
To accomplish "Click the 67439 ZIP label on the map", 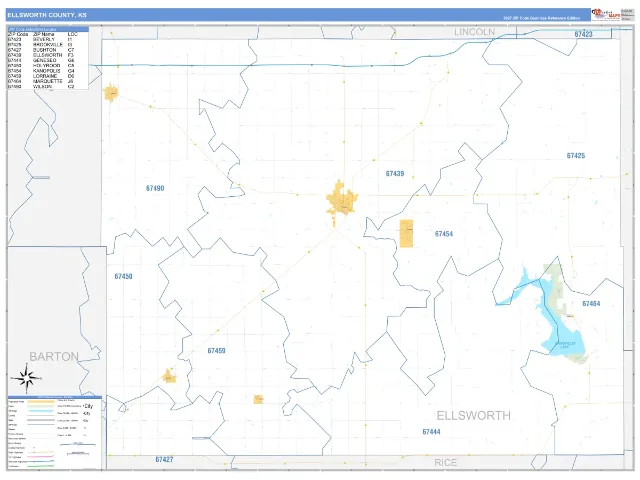I will tap(395, 173).
